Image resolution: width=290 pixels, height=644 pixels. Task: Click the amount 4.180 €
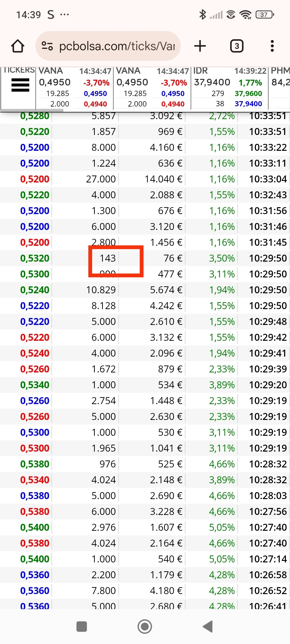tap(166, 591)
